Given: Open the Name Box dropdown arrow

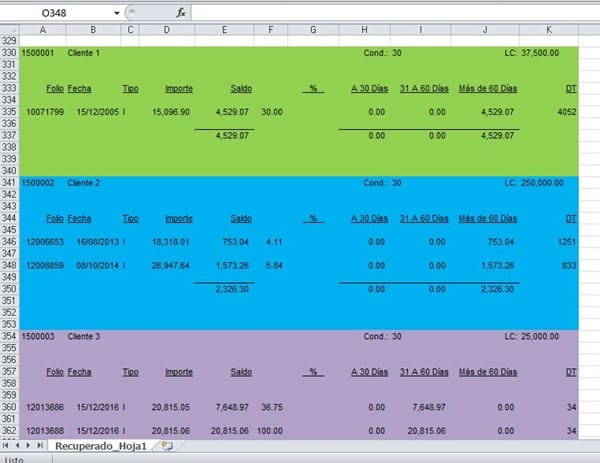Looking at the screenshot, I should pyautogui.click(x=117, y=13).
